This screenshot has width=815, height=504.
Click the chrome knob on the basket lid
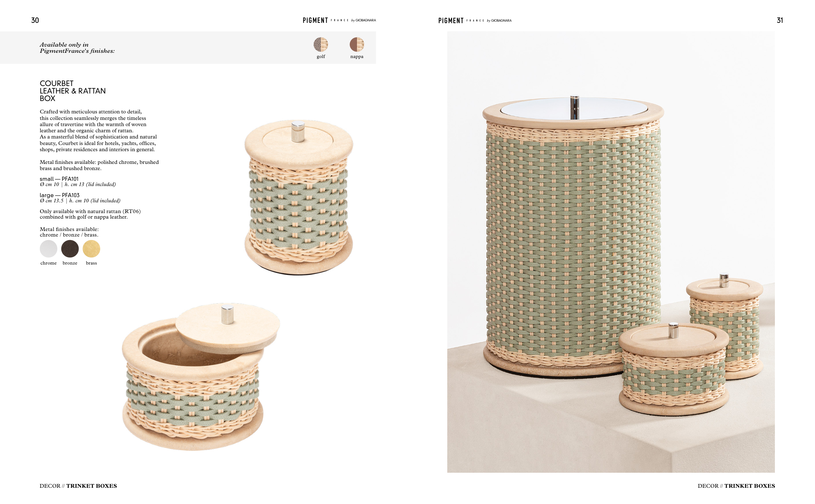click(574, 107)
